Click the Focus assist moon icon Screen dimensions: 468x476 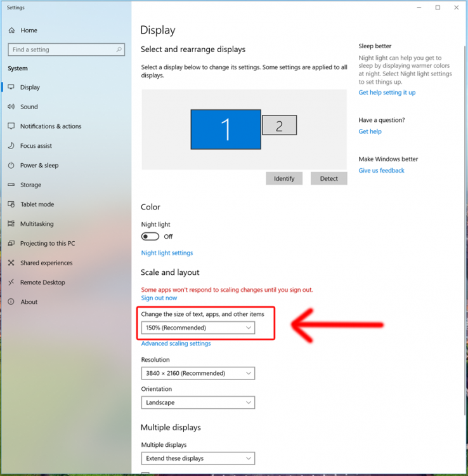click(x=11, y=146)
